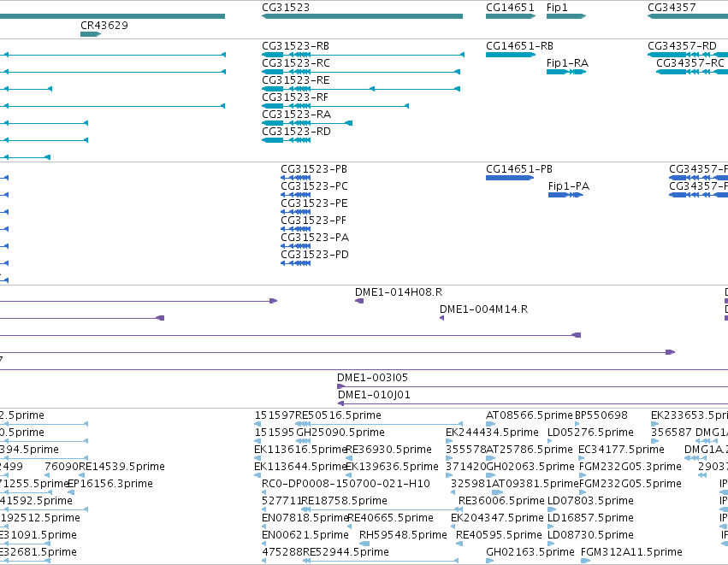Open EST EP16156.3prime

(x=71, y=492)
